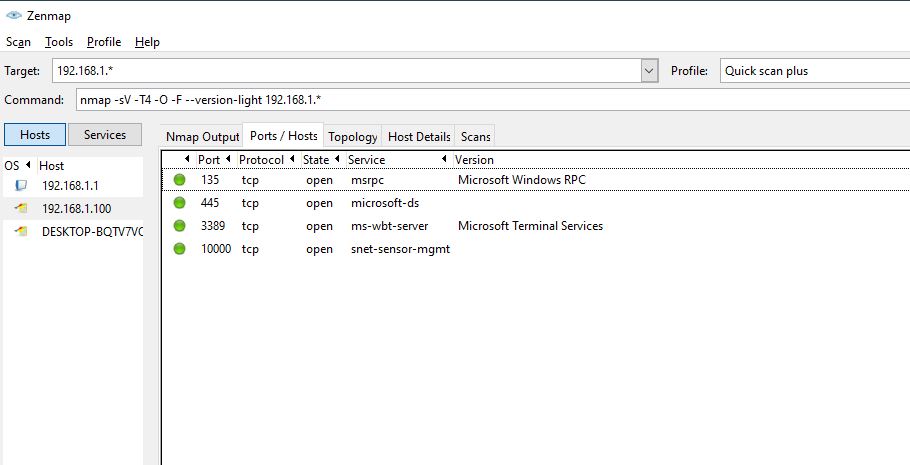Sort host list by OS column
This screenshot has width=910, height=465.
click(x=17, y=165)
